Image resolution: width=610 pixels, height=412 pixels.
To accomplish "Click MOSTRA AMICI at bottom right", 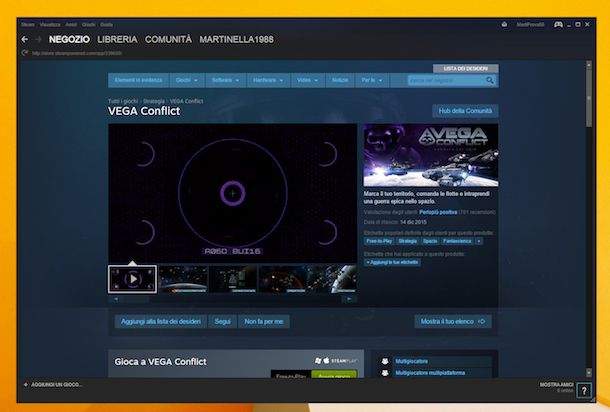I will 556,384.
